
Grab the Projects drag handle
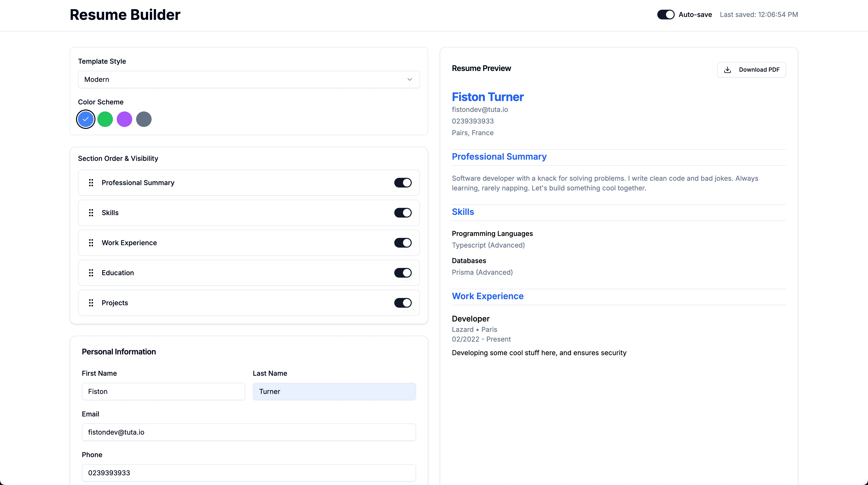click(x=91, y=303)
